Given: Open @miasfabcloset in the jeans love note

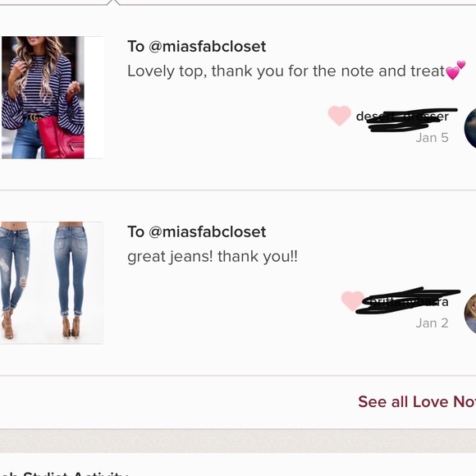Looking at the screenshot, I should pyautogui.click(x=207, y=232).
